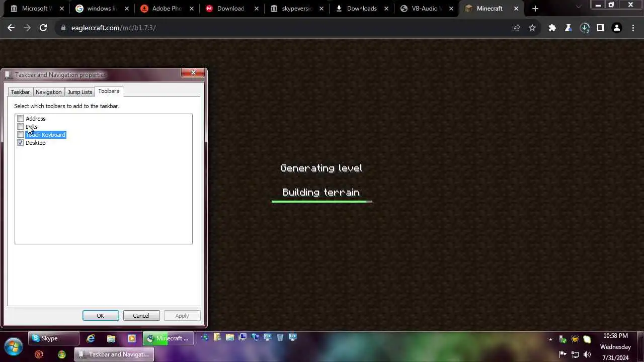The height and width of the screenshot is (362, 644).
Task: Open the volume speaker tray icon
Action: (587, 354)
